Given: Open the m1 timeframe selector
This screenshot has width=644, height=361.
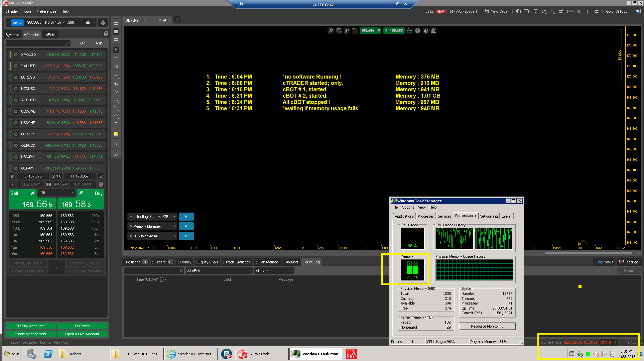Looking at the screenshot, I should coord(355,31).
